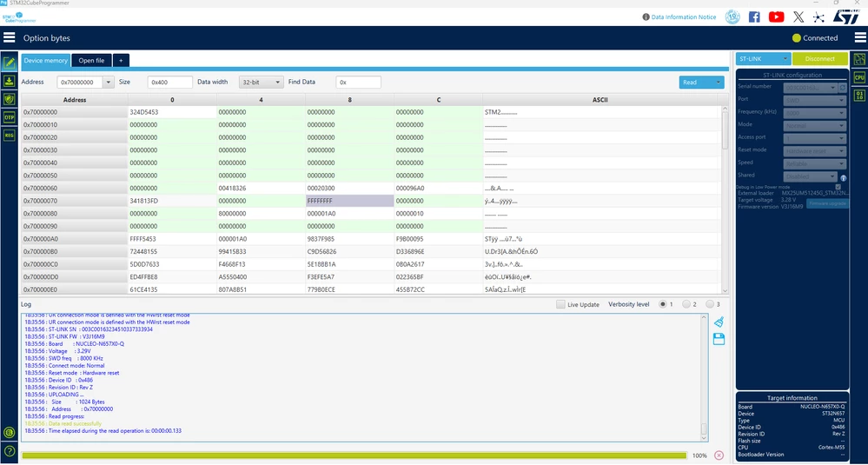Click the ST logo
Screen dimensions: 868x465
coord(845,16)
